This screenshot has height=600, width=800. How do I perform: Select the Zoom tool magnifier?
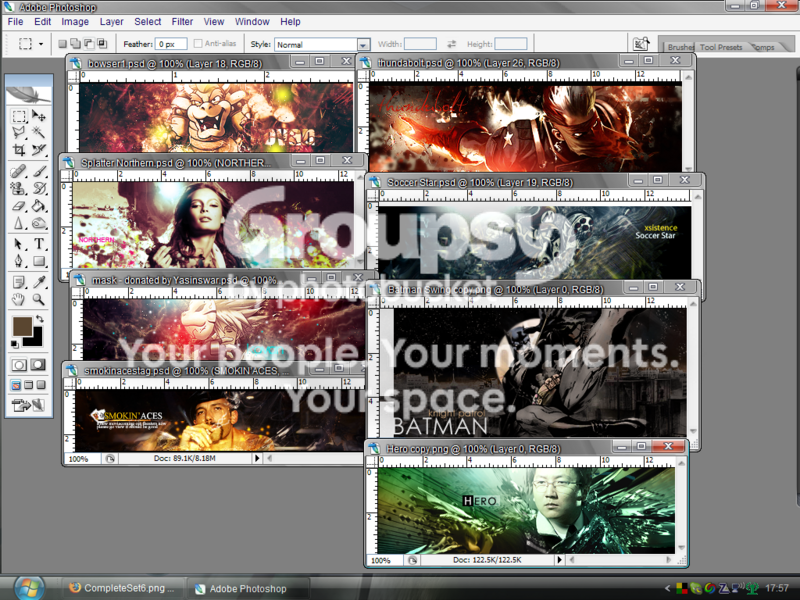[x=39, y=299]
